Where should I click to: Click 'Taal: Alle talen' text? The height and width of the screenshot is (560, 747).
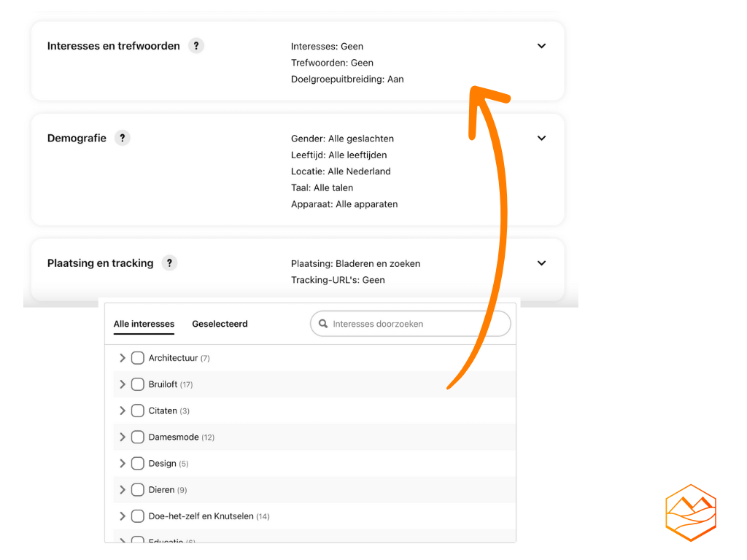click(x=322, y=187)
